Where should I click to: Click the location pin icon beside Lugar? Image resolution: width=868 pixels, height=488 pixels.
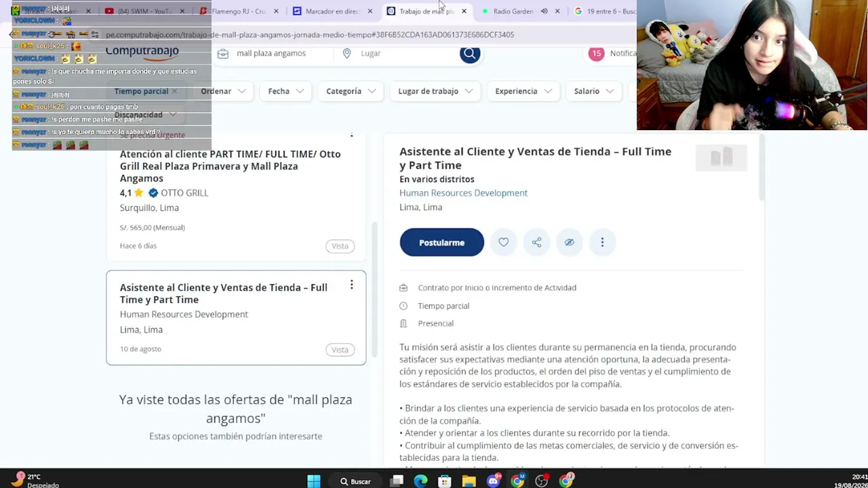coord(347,54)
